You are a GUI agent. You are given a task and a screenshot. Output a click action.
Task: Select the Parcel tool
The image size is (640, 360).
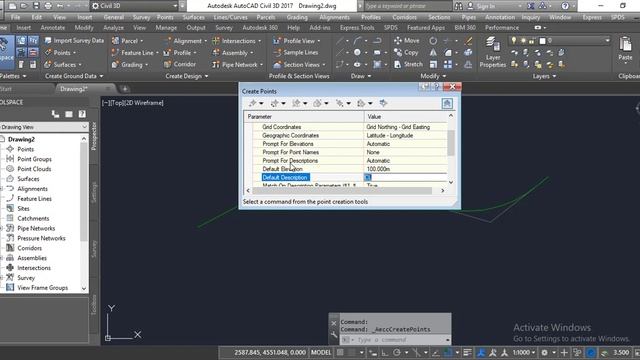tap(127, 41)
